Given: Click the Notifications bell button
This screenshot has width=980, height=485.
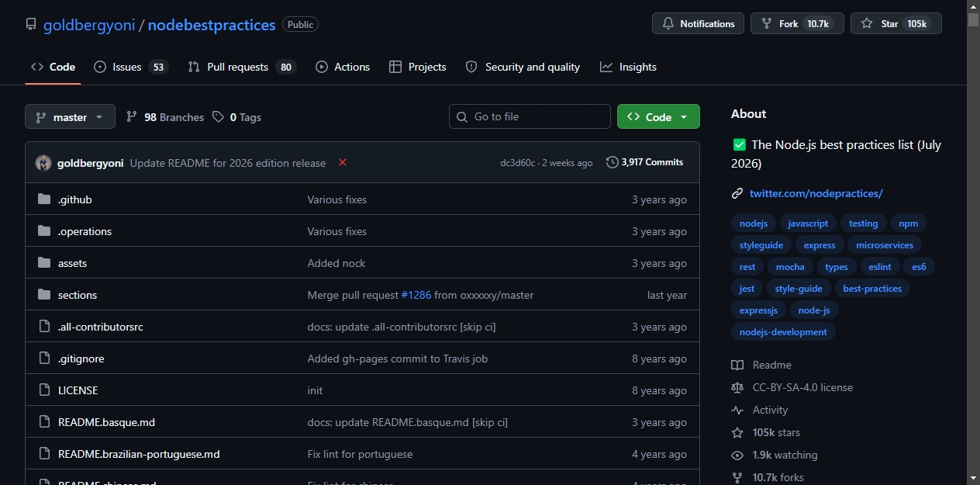Looking at the screenshot, I should point(698,23).
